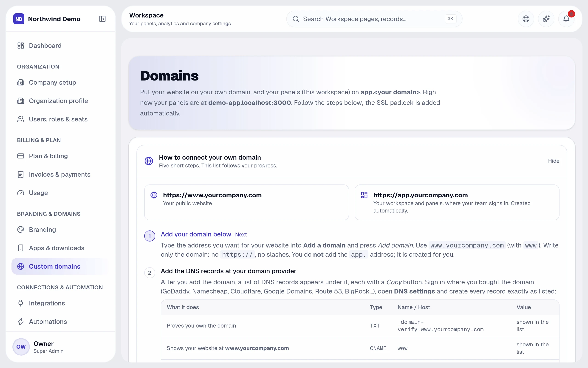The width and height of the screenshot is (588, 368).
Task: Click the ND workspace logo
Action: pyautogui.click(x=19, y=19)
